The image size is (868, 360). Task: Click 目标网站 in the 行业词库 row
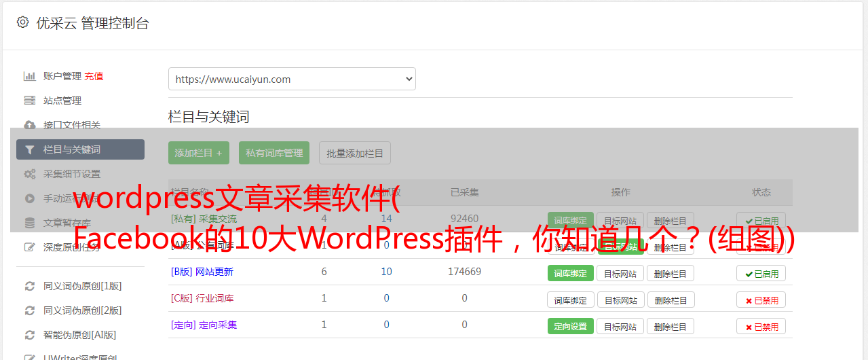[620, 300]
